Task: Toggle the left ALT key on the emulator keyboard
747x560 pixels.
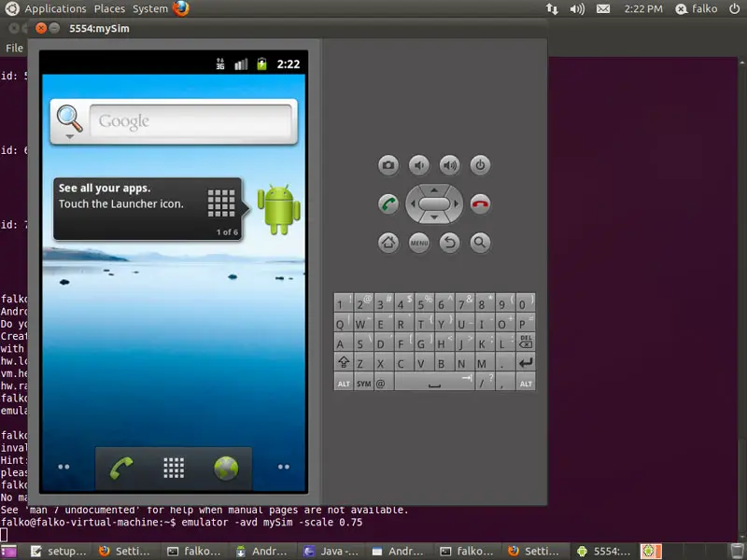Action: [x=344, y=383]
